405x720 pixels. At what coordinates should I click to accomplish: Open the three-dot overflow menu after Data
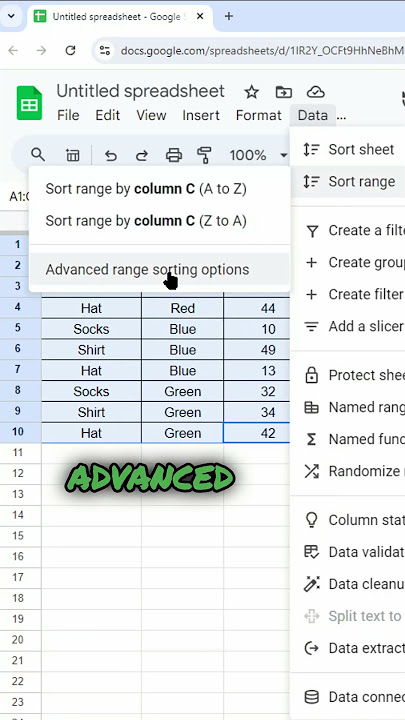tap(341, 116)
